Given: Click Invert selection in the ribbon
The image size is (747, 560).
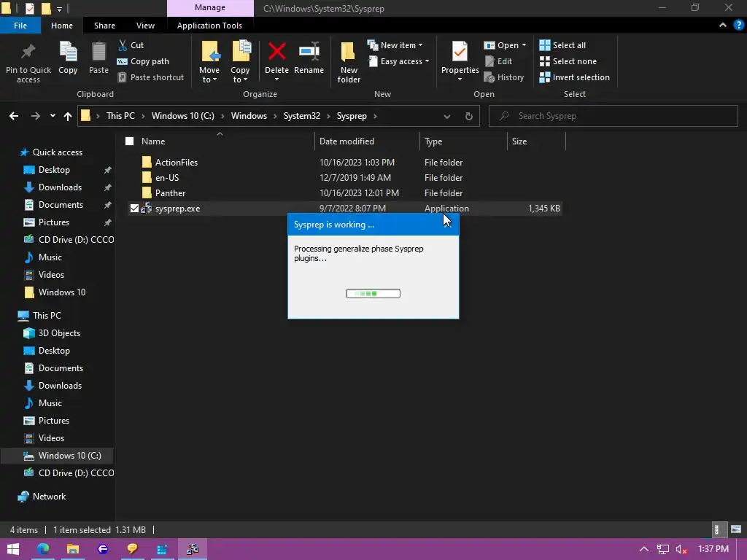Looking at the screenshot, I should coord(574,77).
